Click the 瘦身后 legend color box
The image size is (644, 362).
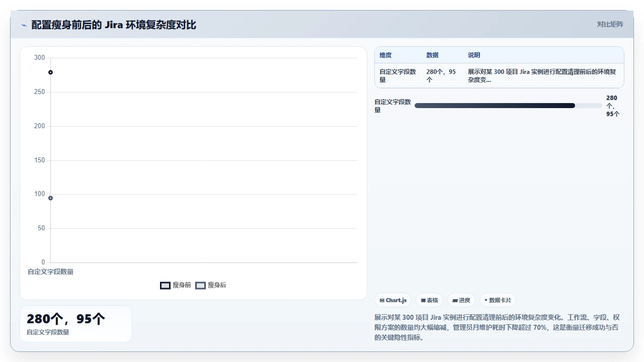[200, 285]
